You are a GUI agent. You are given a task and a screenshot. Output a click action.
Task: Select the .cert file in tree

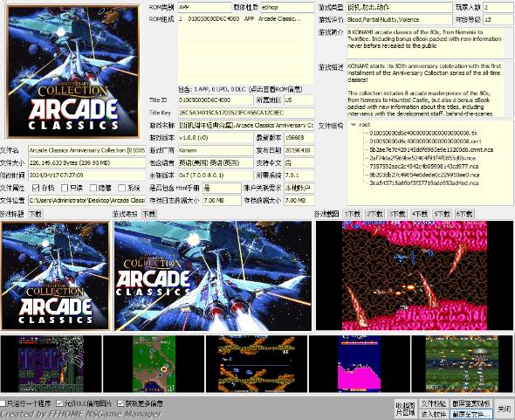coord(425,141)
